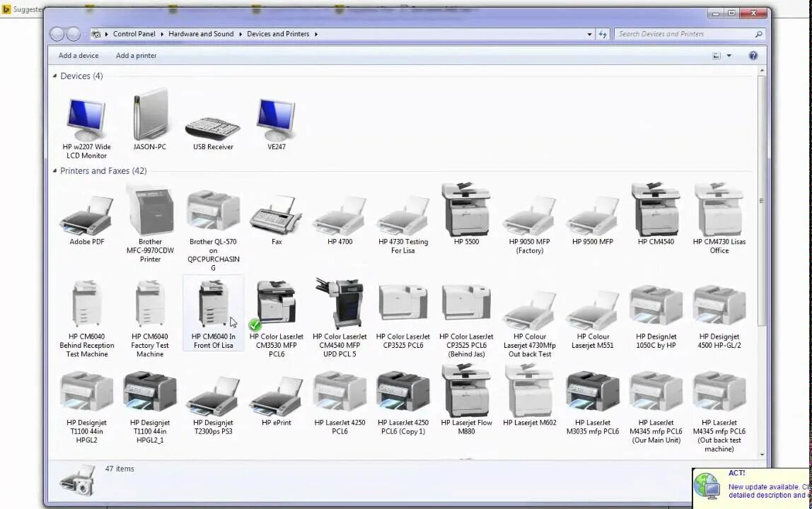Select HP Designjet 4500 HP-GL/2 printer
The height and width of the screenshot is (509, 812).
coord(719,317)
